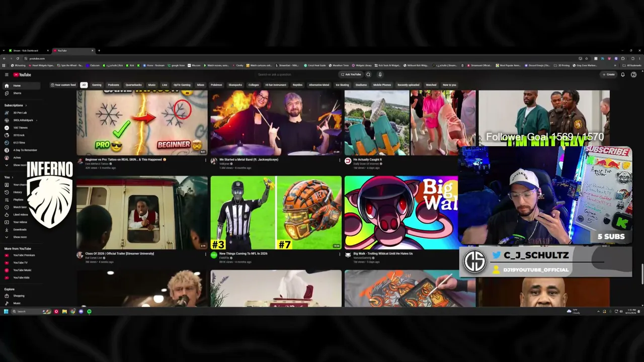Screen dimensions: 644x362
Task: Click the YouTube logo
Action: pos(22,75)
